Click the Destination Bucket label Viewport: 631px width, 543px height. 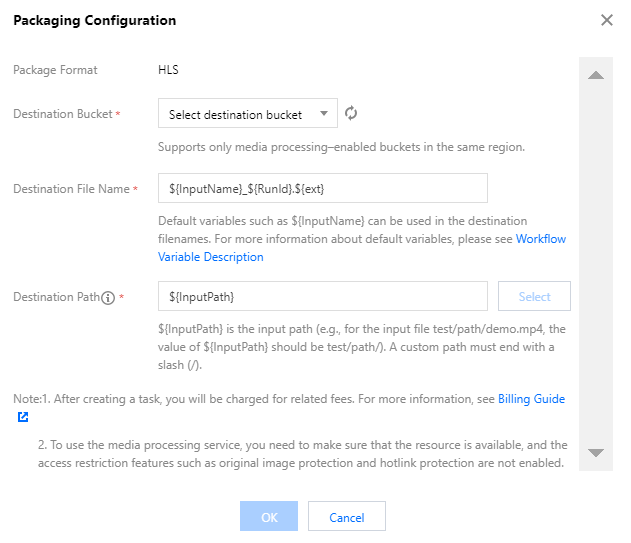[62, 115]
